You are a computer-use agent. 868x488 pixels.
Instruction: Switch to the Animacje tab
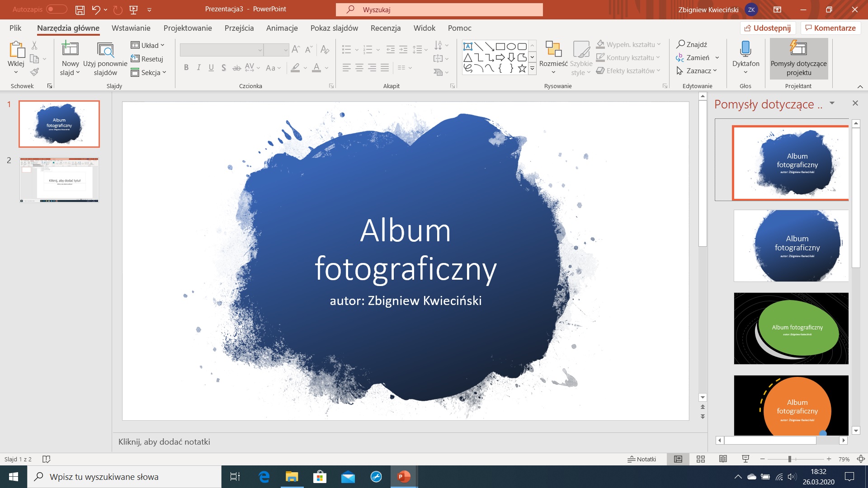pyautogui.click(x=282, y=28)
